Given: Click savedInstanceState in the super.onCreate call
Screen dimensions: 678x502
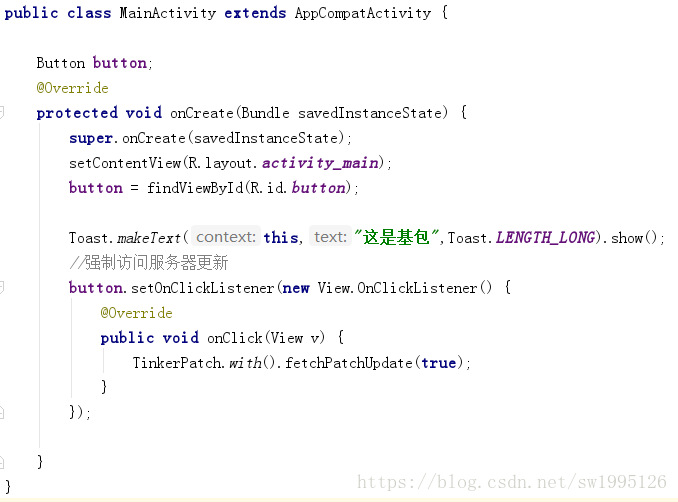Looking at the screenshot, I should [265, 138].
